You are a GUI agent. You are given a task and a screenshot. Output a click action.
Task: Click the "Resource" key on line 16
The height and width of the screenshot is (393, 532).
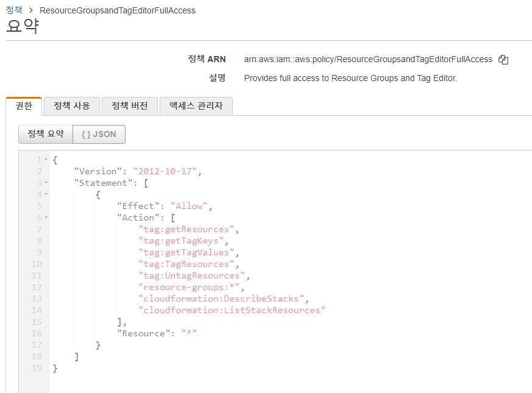(144, 334)
